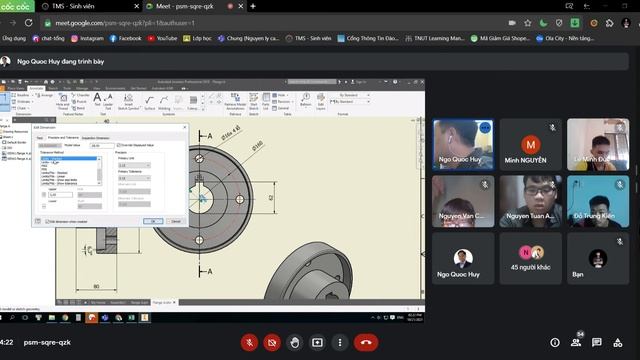This screenshot has height=360, width=640.
Task: Open meeting details info icon
Action: (555, 342)
